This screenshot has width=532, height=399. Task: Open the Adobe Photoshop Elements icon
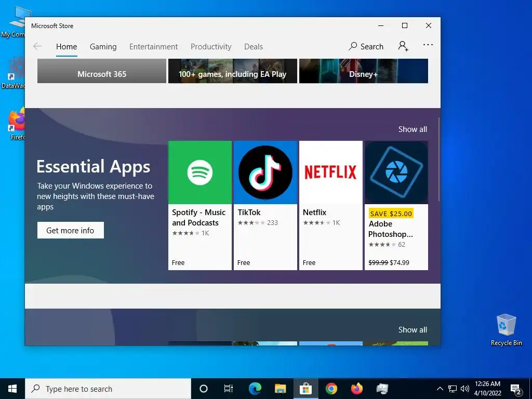pos(396,172)
